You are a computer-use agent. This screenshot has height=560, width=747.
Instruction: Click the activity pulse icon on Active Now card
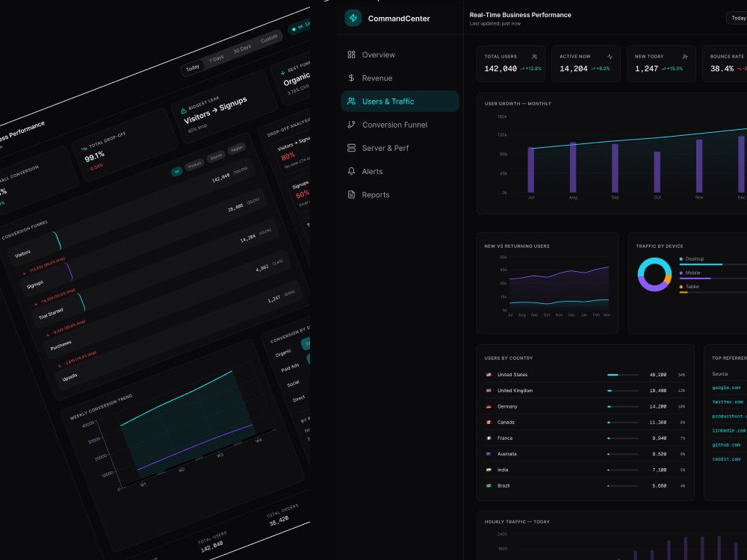click(610, 57)
